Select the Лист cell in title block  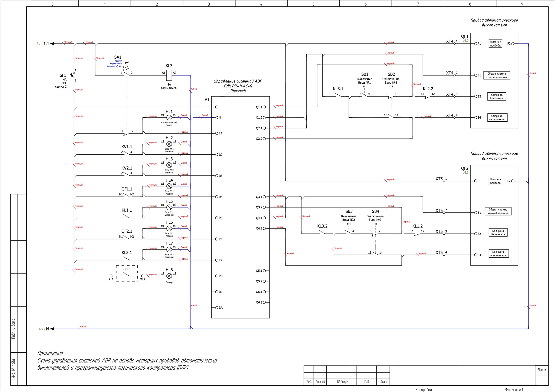[541, 370]
